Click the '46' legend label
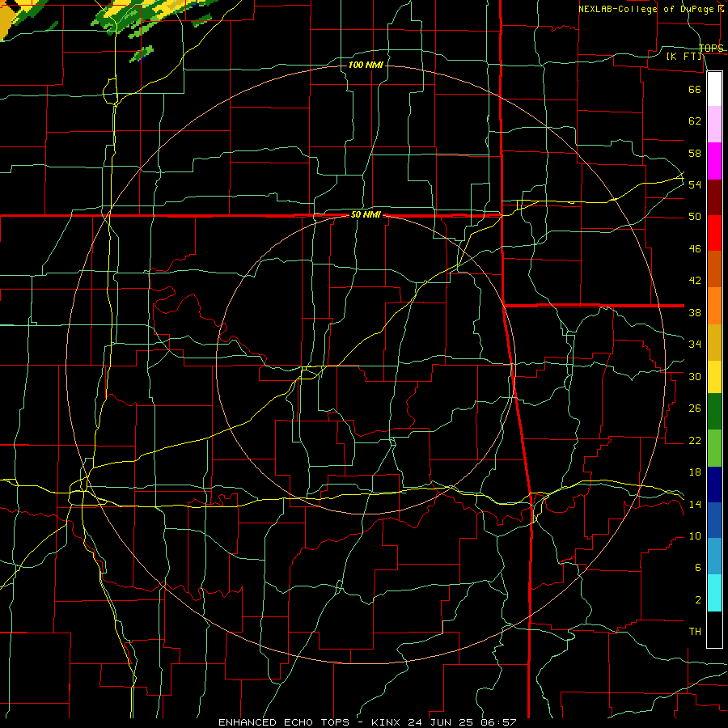This screenshot has height=728, width=728. (x=695, y=249)
